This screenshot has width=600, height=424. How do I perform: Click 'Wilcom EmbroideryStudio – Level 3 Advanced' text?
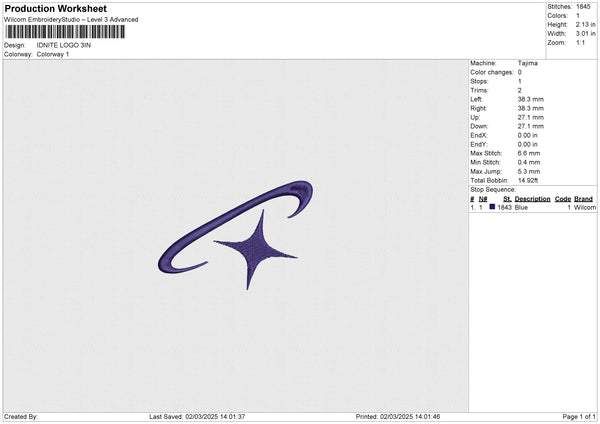(x=71, y=20)
